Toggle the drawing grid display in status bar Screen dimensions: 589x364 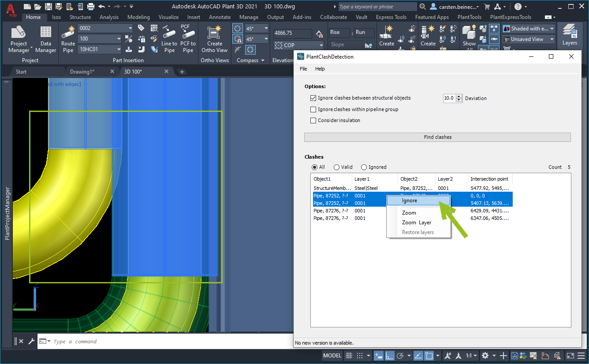349,356
